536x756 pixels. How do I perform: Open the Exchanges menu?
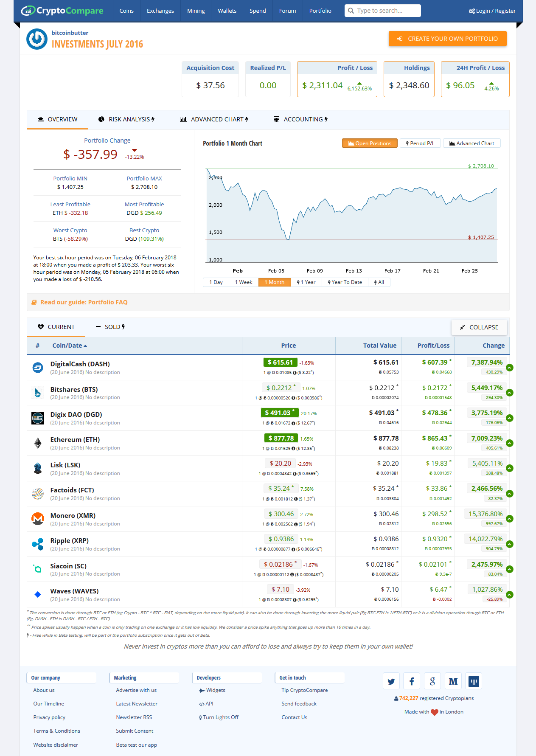160,11
